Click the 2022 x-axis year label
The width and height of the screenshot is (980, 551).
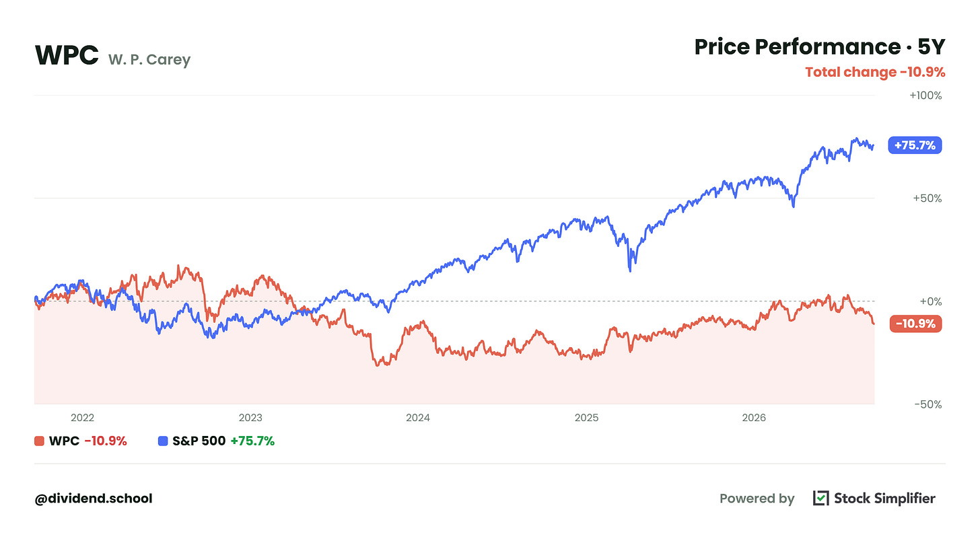pyautogui.click(x=81, y=418)
